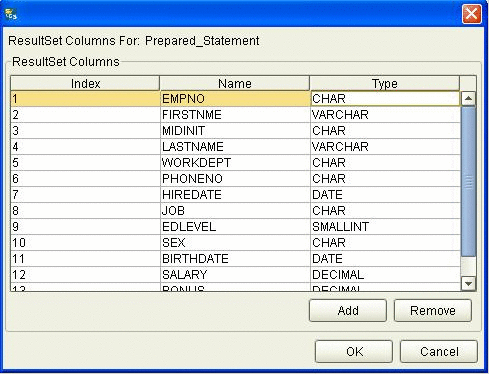The image size is (489, 374).
Task: Select the WORKDEPT name cell
Action: tap(235, 163)
